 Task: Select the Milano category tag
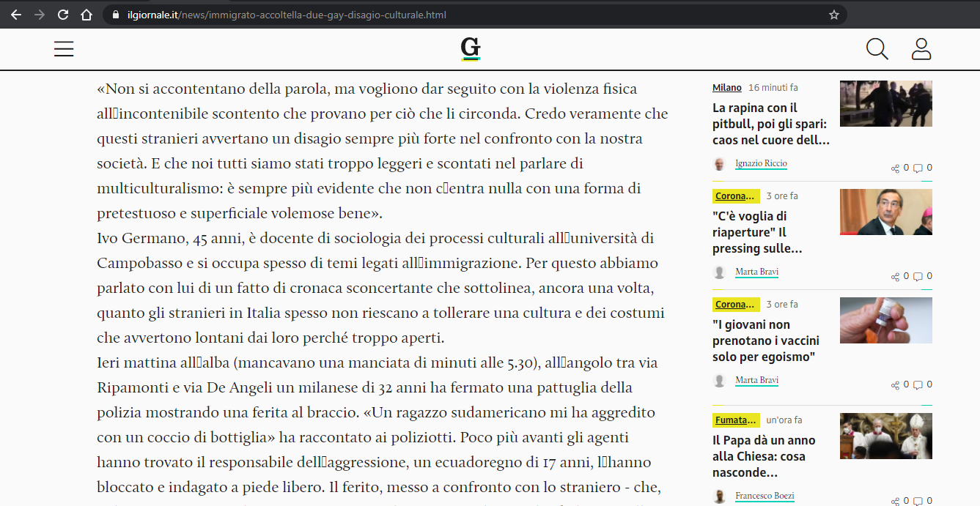(726, 88)
